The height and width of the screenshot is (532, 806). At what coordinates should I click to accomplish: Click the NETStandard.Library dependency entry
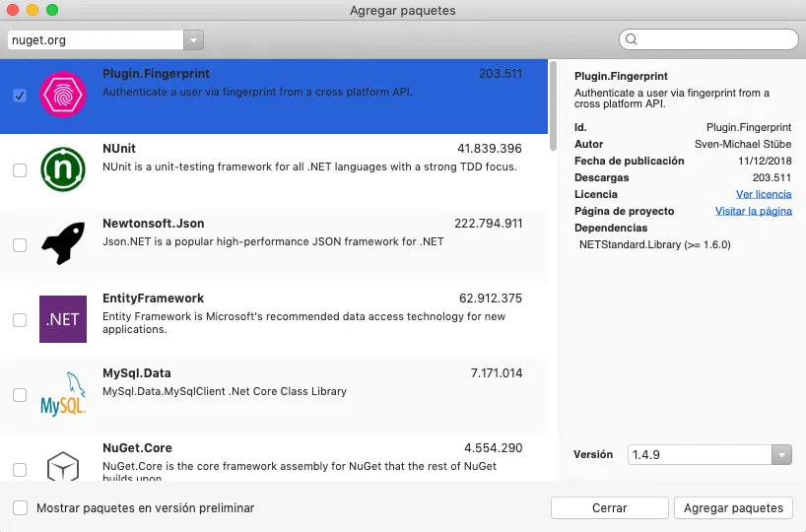[655, 244]
